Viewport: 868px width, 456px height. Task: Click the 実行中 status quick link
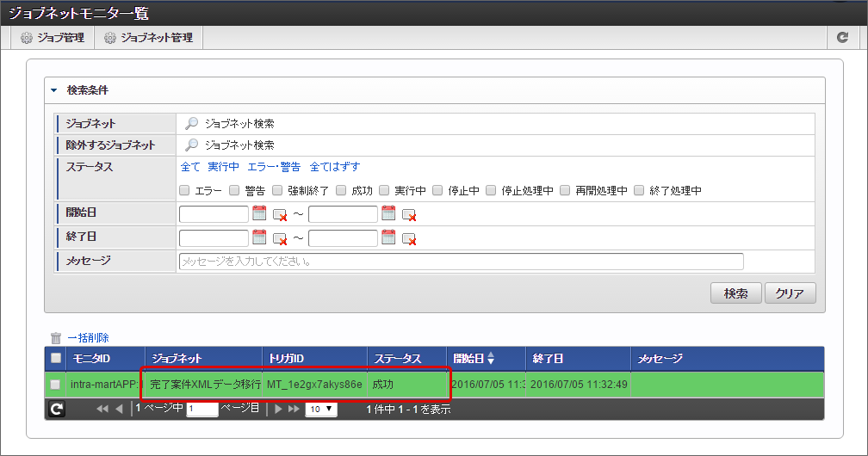pos(223,167)
